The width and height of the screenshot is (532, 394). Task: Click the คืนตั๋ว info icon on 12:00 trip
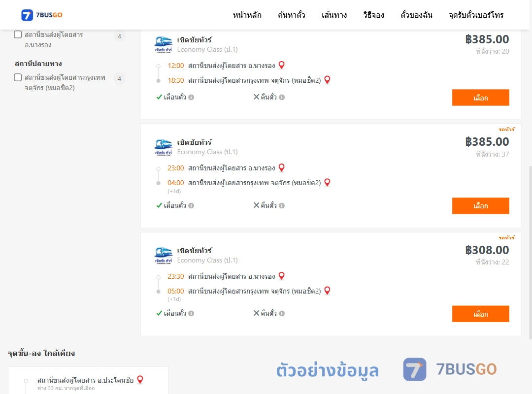(x=282, y=98)
